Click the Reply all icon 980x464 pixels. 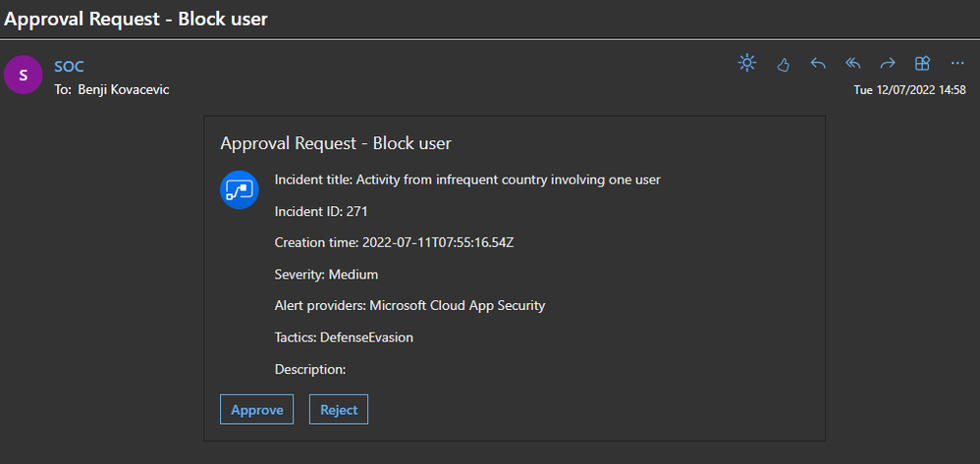tap(853, 64)
